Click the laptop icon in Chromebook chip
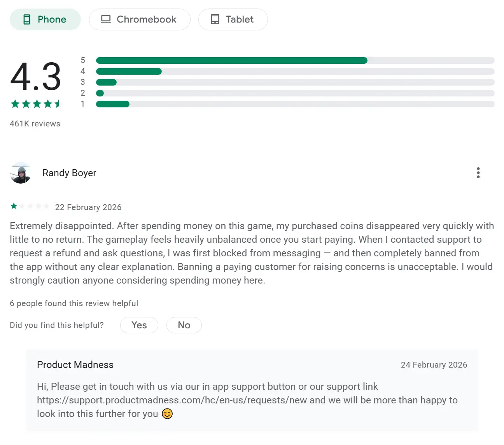The width and height of the screenshot is (504, 445). 106,19
